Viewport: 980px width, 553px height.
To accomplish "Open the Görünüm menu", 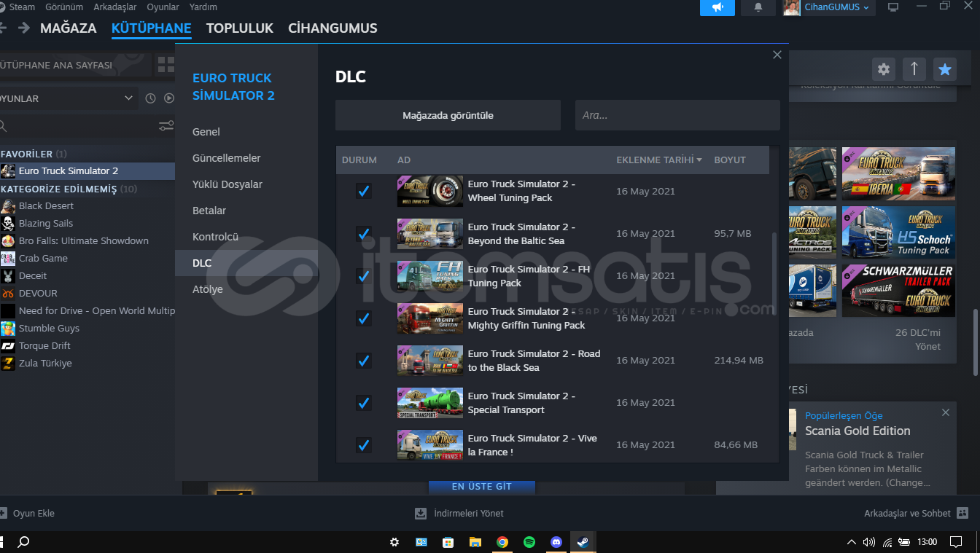I will point(63,7).
